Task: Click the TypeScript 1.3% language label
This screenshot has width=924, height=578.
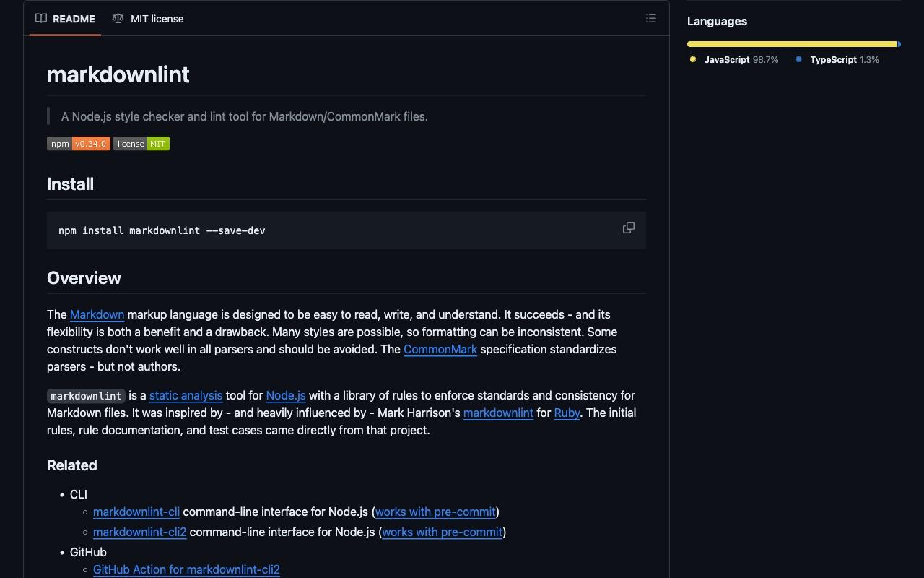Action: point(845,60)
